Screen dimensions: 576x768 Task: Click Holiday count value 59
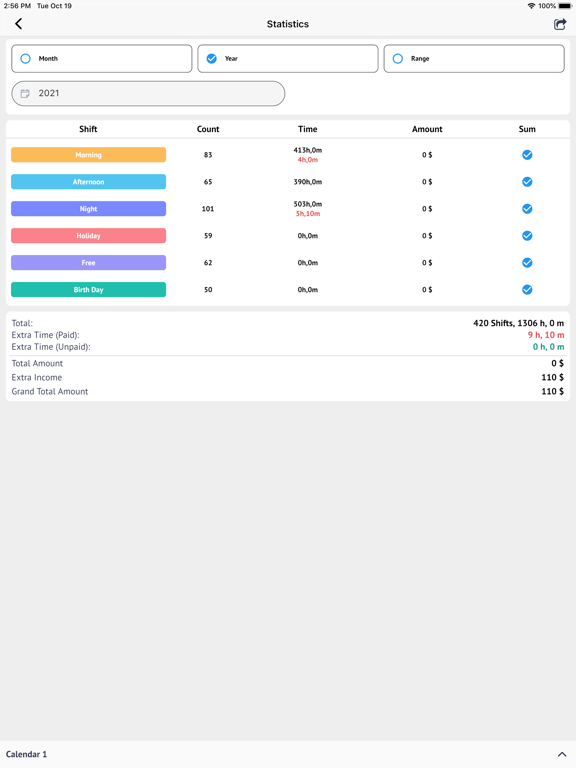coord(208,236)
